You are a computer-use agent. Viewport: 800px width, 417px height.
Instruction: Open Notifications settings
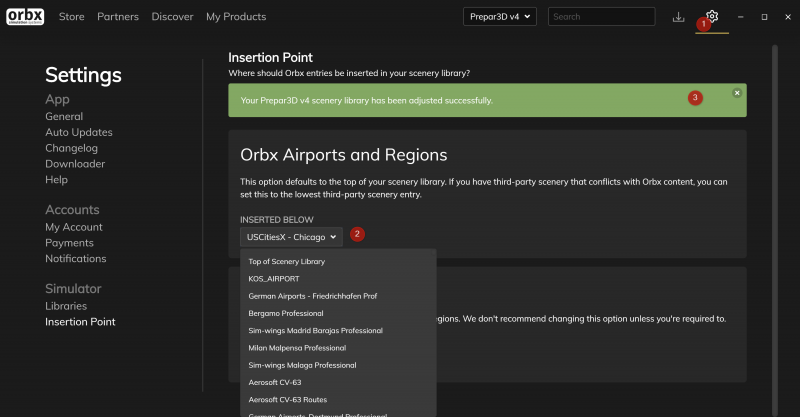pos(76,259)
